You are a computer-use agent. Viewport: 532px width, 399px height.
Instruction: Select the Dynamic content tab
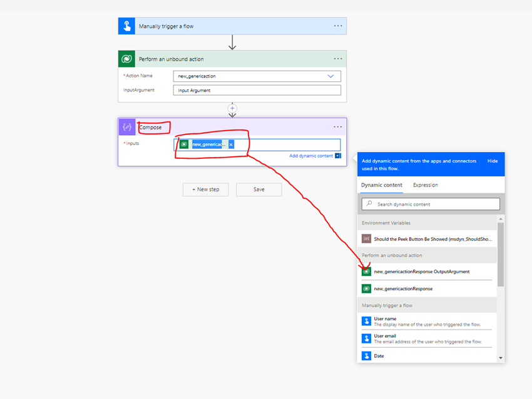pos(381,184)
